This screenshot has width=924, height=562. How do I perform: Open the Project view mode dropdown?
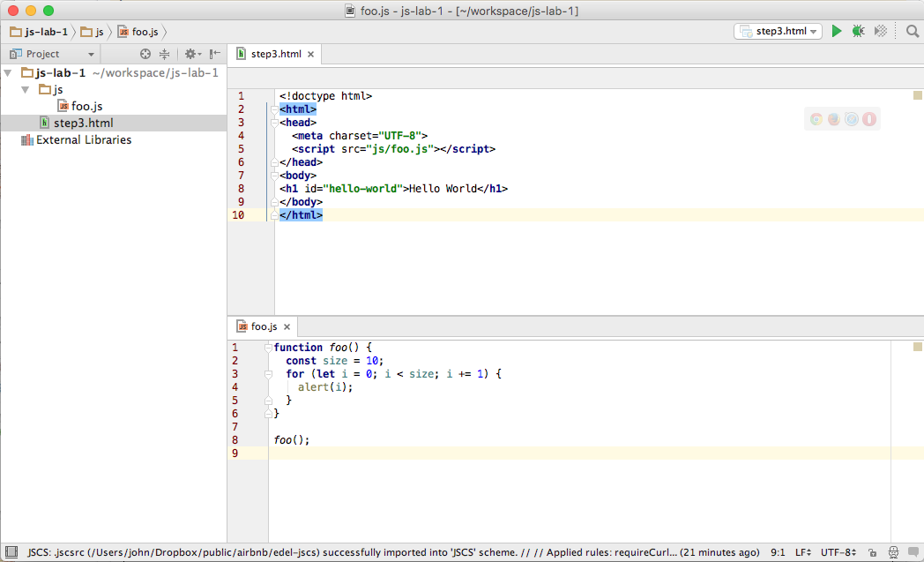[x=91, y=54]
